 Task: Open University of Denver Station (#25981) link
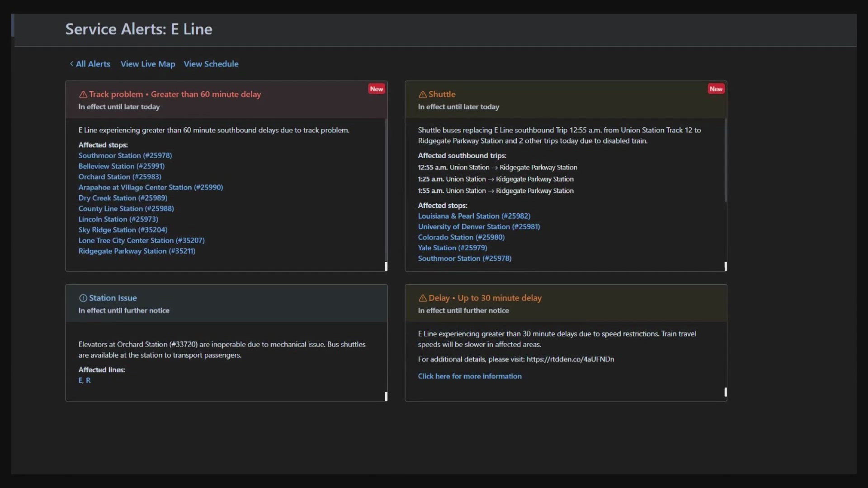point(479,227)
